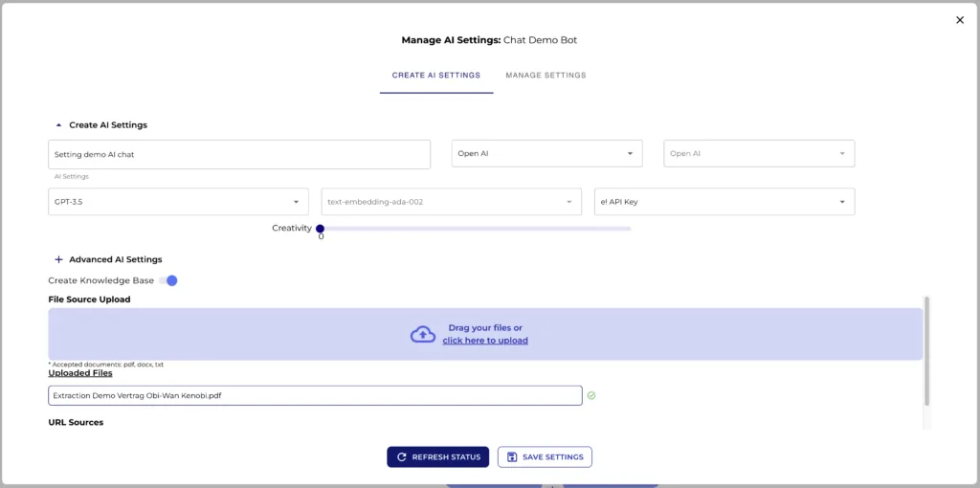Expand Advanced AI Settings with plus icon
The width and height of the screenshot is (980, 488).
coord(58,259)
